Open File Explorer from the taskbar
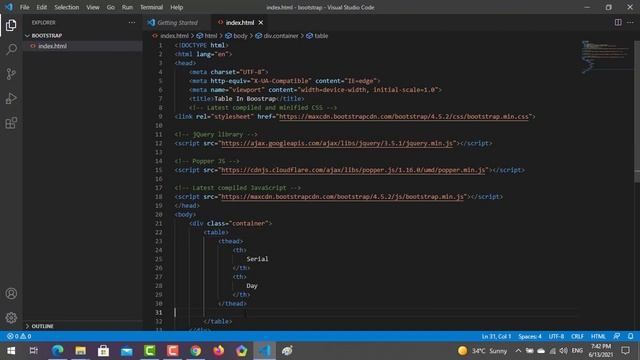This screenshot has width=640, height=360. pos(80,351)
